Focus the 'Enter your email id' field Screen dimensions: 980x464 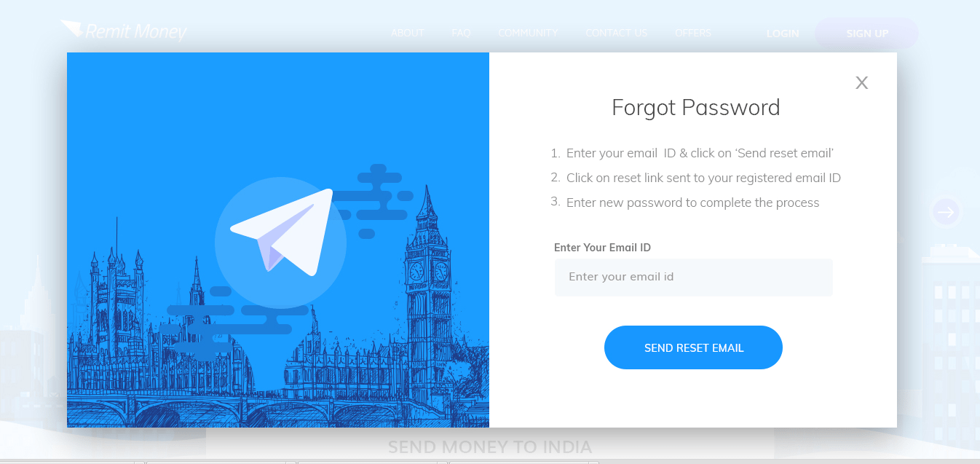pyautogui.click(x=693, y=278)
